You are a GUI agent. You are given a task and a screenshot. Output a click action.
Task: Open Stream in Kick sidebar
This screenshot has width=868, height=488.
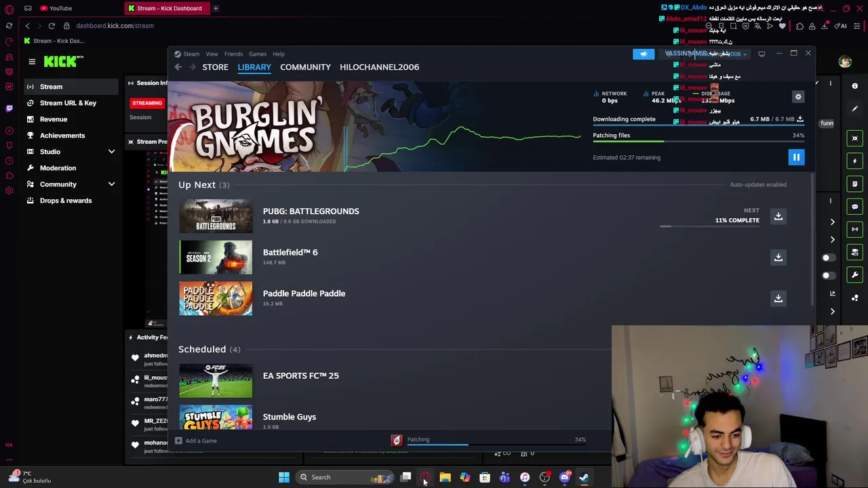71,87
